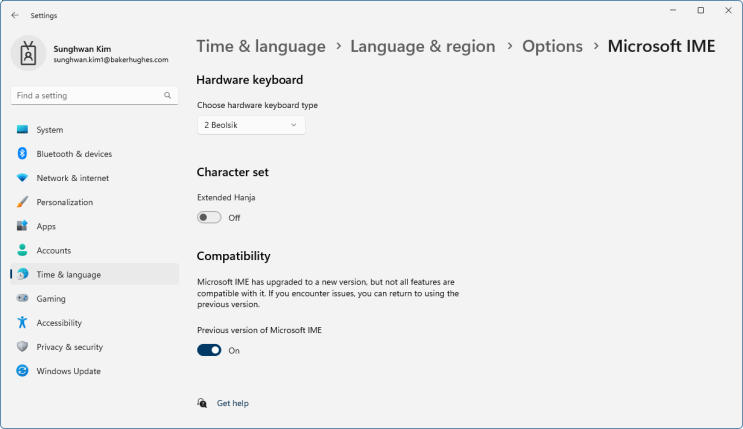Click the Personalization paintbrush icon

[22, 202]
